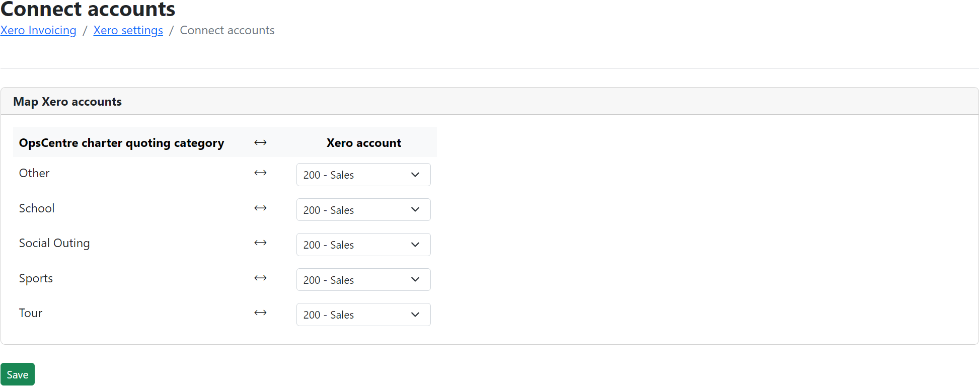The image size is (980, 386).
Task: Click the OpsCentre charter quoting category column header
Action: tap(121, 142)
